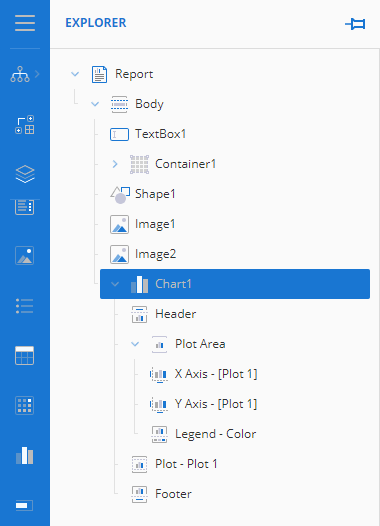Pin the Explorer panel
This screenshot has width=380, height=526.
(x=355, y=24)
